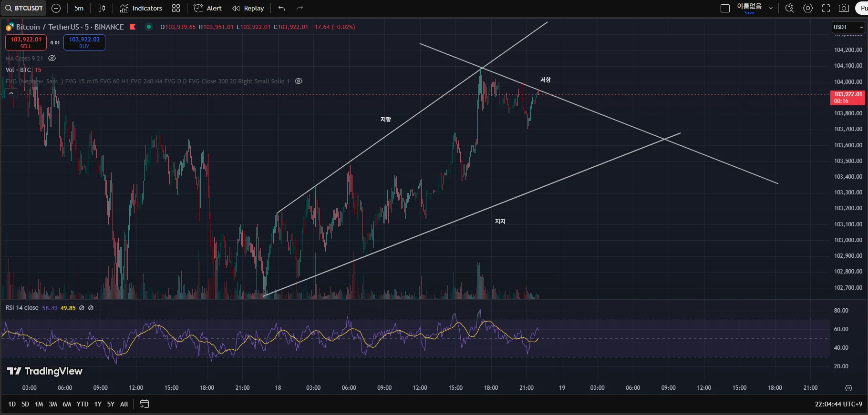This screenshot has width=868, height=415.
Task: Select the All date range
Action: [x=124, y=404]
